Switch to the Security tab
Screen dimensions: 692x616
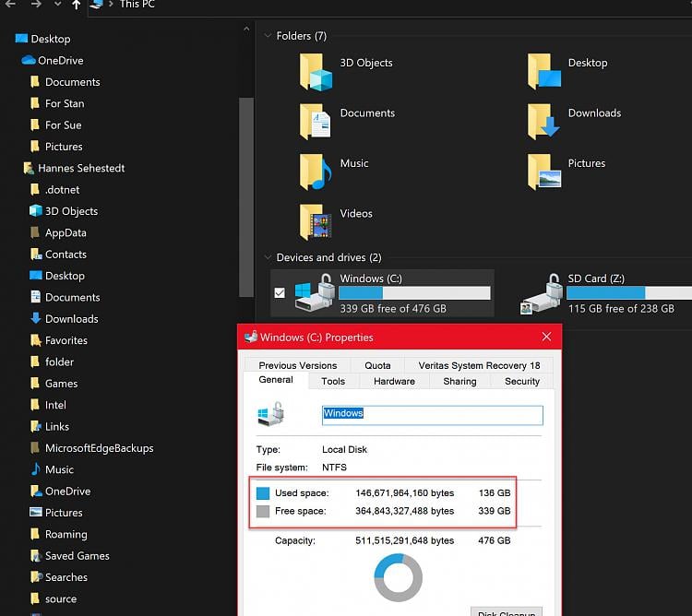(522, 381)
